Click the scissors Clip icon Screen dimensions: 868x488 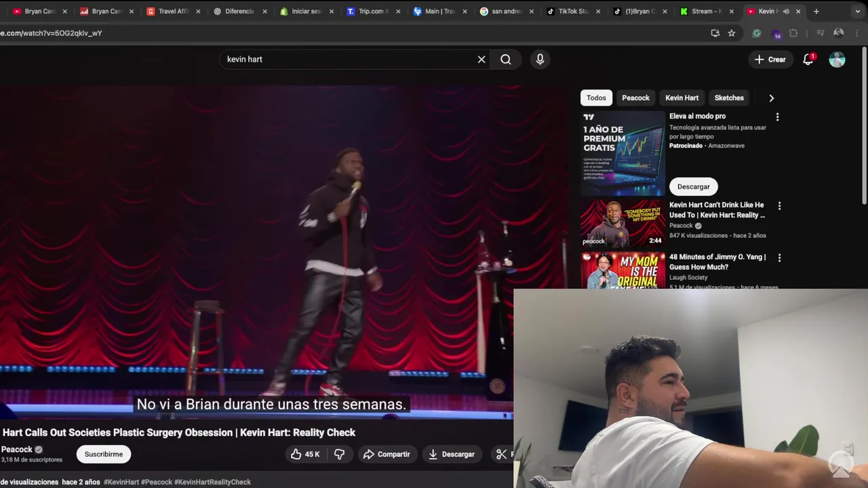pos(501,454)
